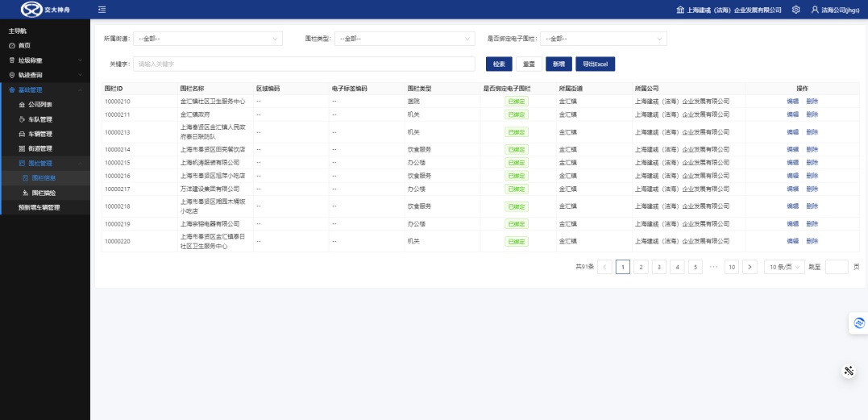
Task: Expand the 垃圾称重 sidebar menu
Action: click(x=44, y=60)
